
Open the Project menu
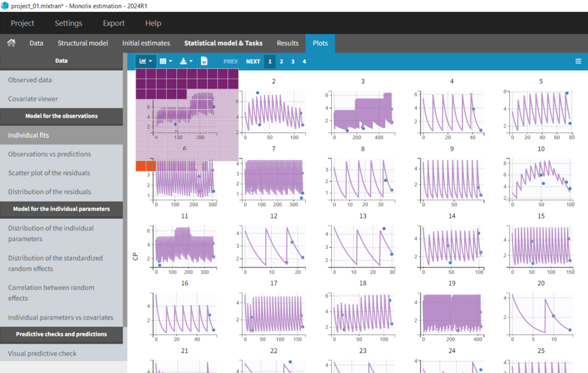point(23,23)
